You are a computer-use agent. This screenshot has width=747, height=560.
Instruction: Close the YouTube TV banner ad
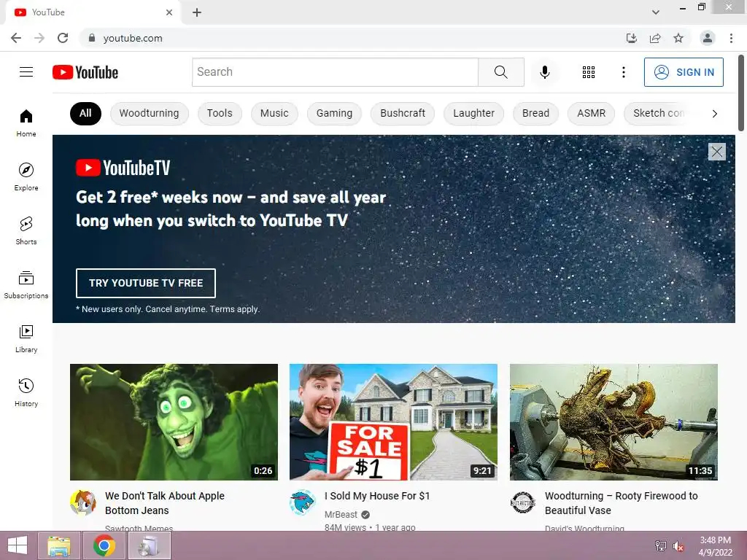tap(716, 152)
